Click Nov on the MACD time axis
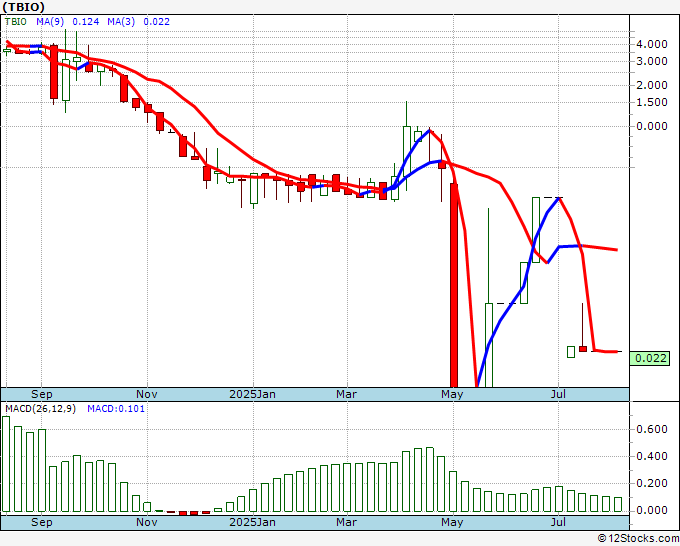Image resolution: width=680 pixels, height=546 pixels. click(147, 522)
